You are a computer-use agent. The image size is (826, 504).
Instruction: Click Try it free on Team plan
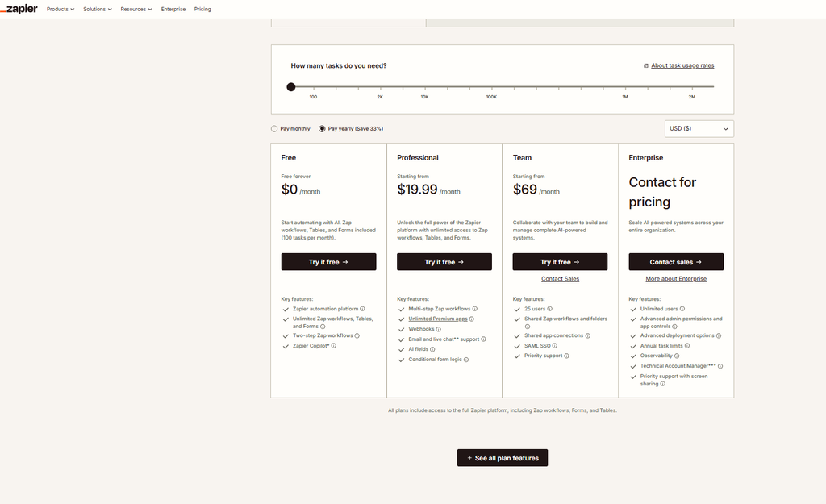(560, 262)
